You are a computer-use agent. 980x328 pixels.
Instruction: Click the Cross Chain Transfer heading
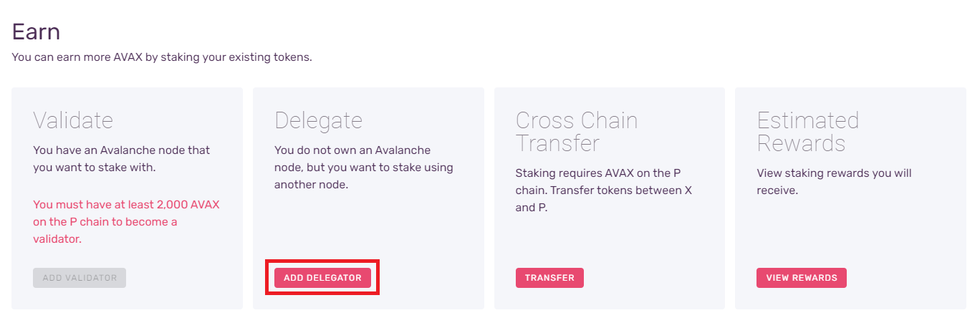[577, 132]
